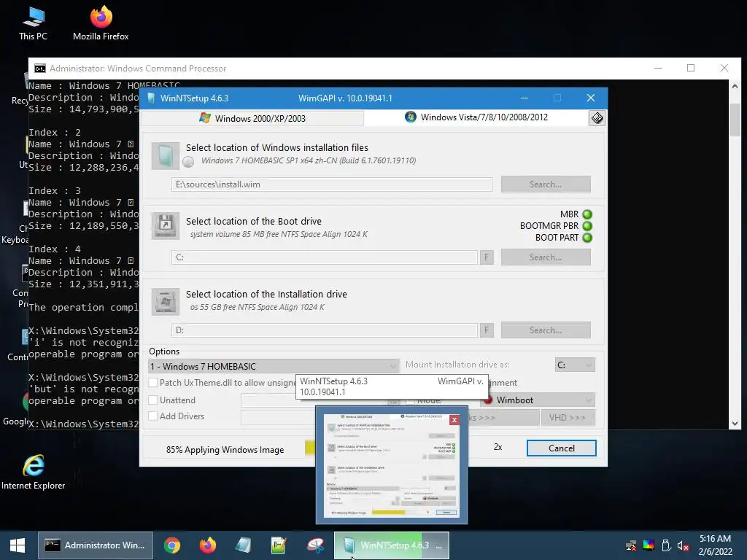
Task: Click the Command Processor scroll down arrow
Action: pyautogui.click(x=735, y=424)
